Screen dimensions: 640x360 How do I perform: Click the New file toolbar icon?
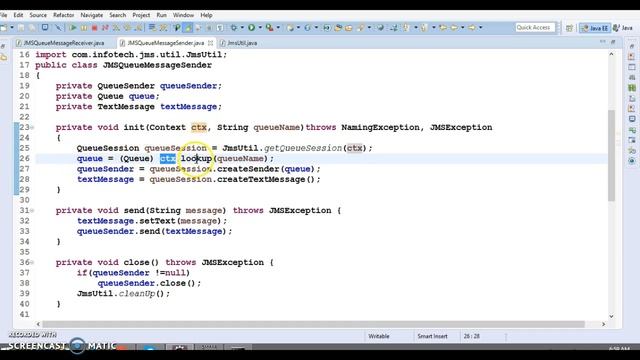coord(4,28)
